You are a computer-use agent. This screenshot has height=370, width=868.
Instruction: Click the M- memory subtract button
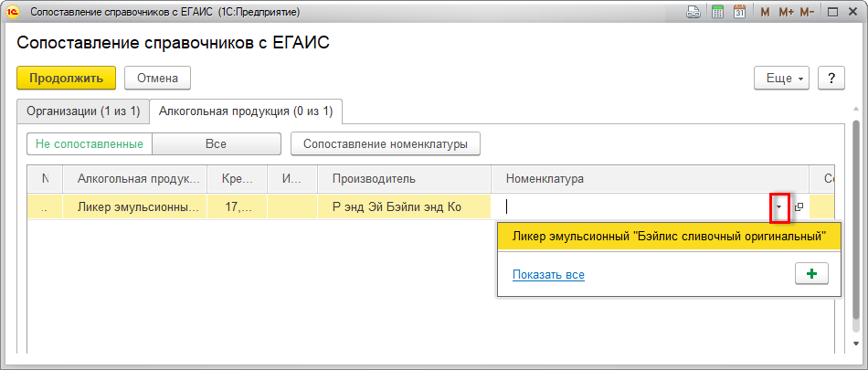[807, 13]
